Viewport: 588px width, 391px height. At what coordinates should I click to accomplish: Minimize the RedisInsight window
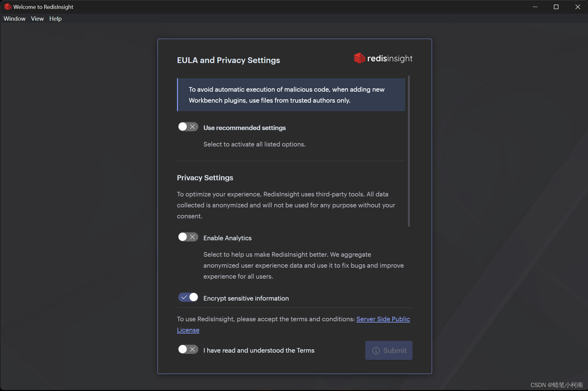coord(535,7)
